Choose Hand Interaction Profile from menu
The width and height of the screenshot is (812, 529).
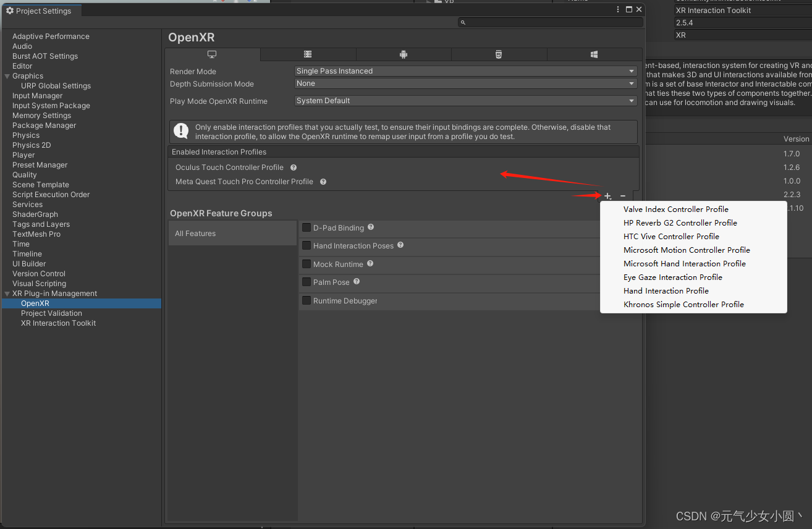(x=666, y=291)
